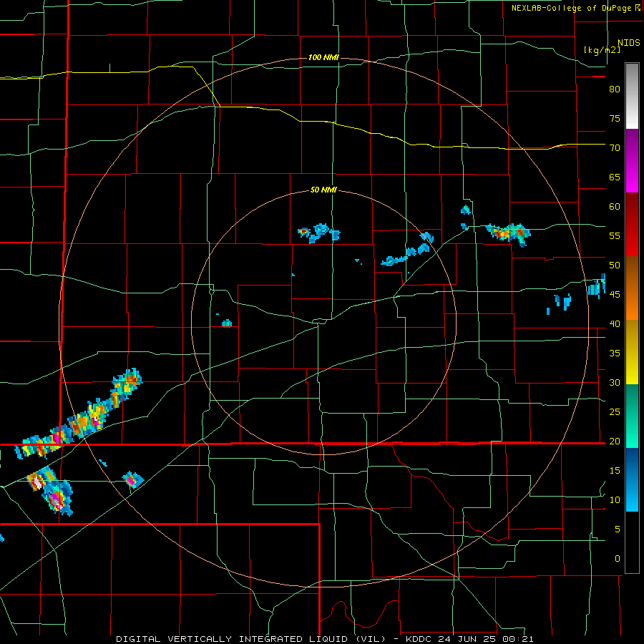Click the [kg/m2] units label

coord(602,50)
